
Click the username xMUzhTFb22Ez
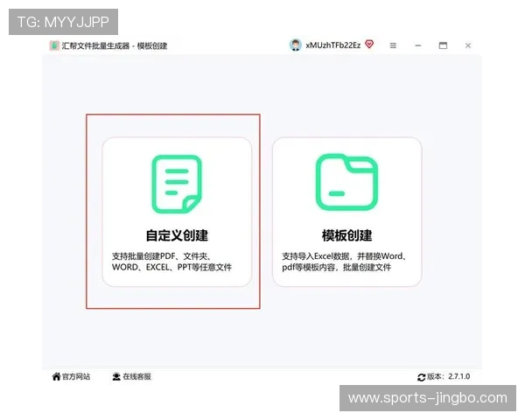333,45
